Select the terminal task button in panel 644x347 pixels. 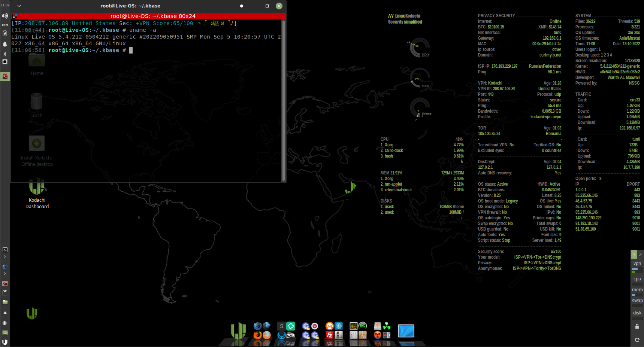(5, 76)
